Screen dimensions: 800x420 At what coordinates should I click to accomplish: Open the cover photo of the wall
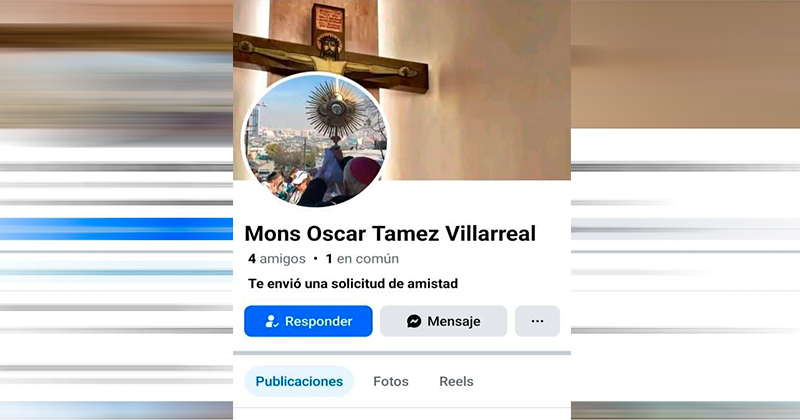[474, 87]
